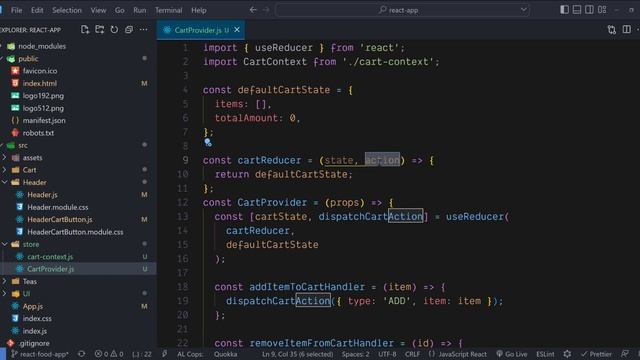
Task: Close the CartProvider.js editor tab
Action: tap(237, 30)
